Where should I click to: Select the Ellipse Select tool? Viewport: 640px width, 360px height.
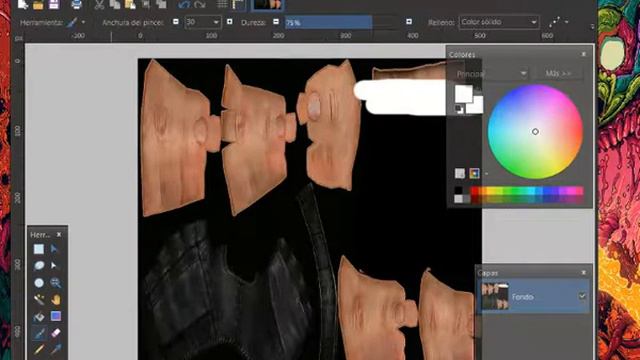[39, 282]
